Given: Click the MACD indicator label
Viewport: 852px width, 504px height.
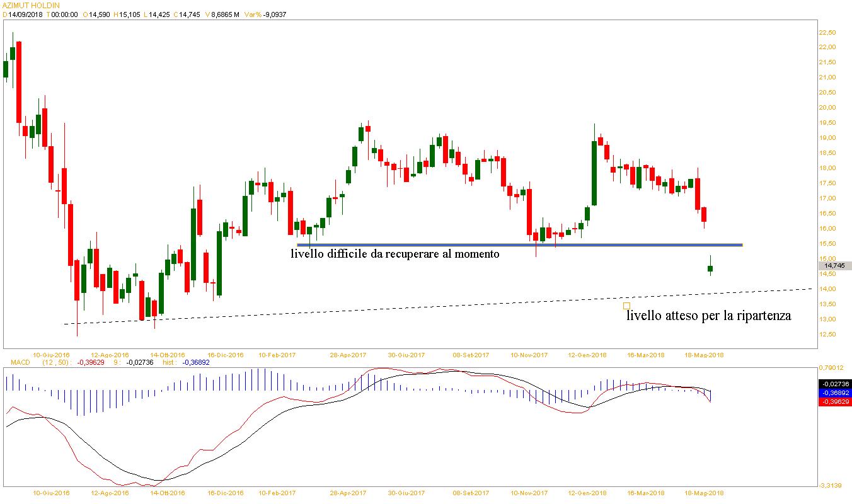Looking at the screenshot, I should tap(16, 363).
